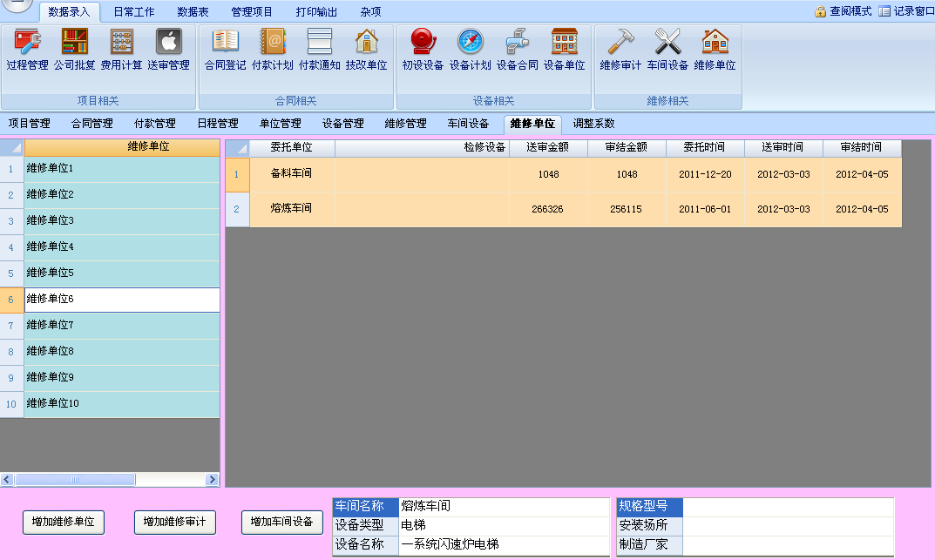Open the 过程管理 toolbar icon
Screen dimensions: 935x560
pyautogui.click(x=27, y=43)
